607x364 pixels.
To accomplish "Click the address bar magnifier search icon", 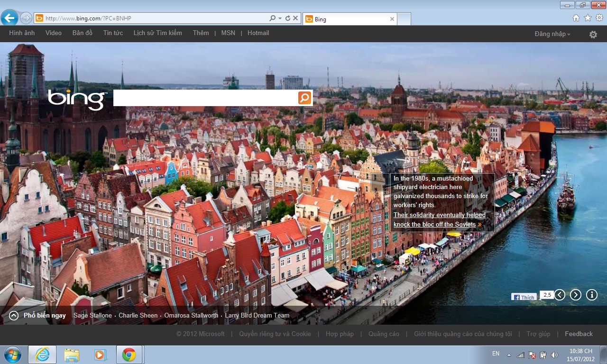I will click(x=272, y=18).
